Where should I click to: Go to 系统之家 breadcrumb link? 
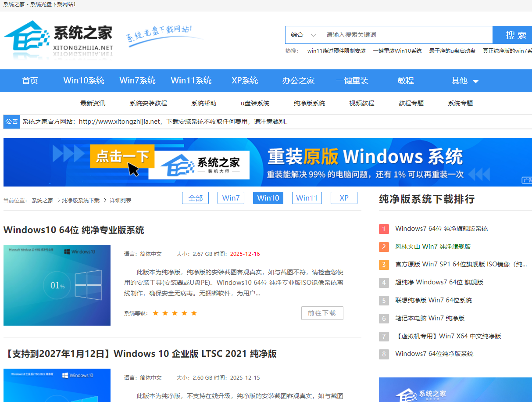(x=43, y=200)
